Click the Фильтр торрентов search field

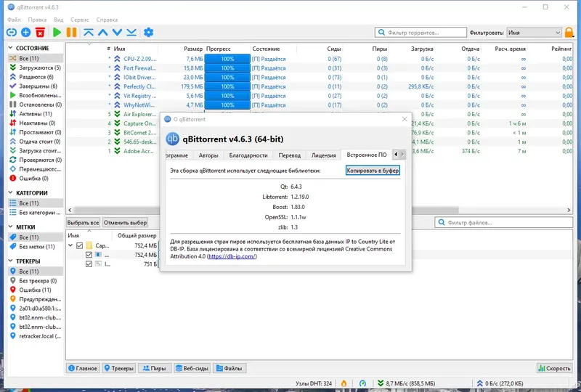click(x=420, y=33)
